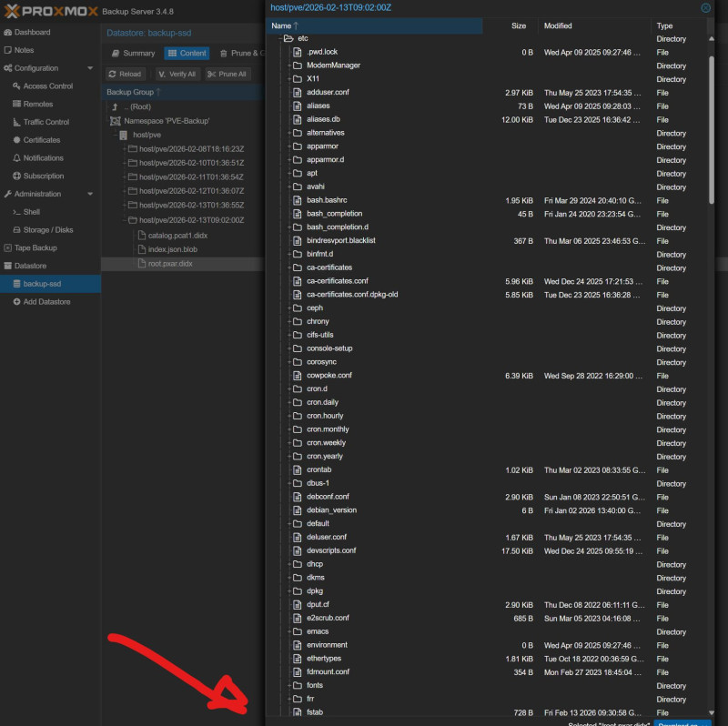Click the Verify All button
728x726 pixels.
coord(177,75)
